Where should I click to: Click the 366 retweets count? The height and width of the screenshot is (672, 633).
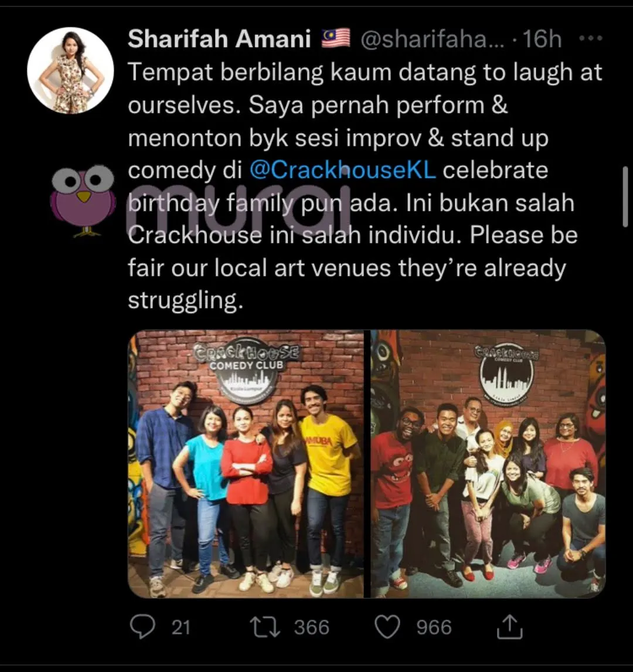(311, 627)
